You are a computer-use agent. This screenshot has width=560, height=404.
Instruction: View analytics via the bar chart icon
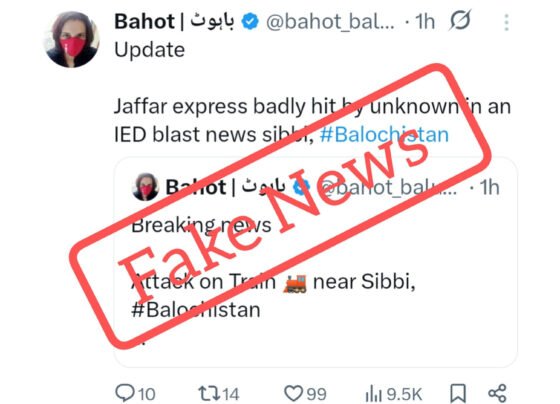pyautogui.click(x=374, y=394)
